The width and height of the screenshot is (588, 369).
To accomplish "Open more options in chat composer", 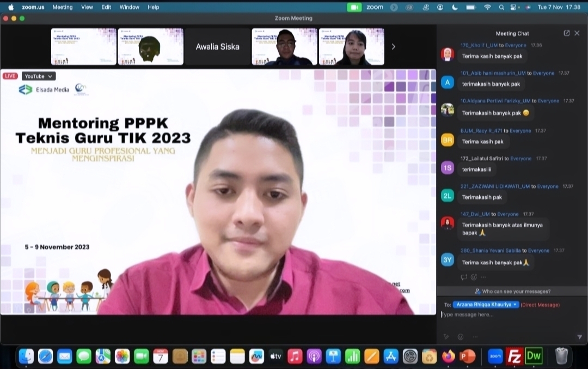I will [x=475, y=337].
